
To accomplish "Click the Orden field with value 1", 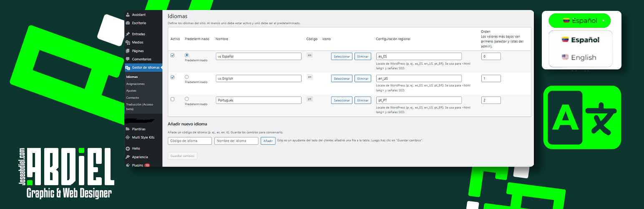I will click(x=491, y=79).
